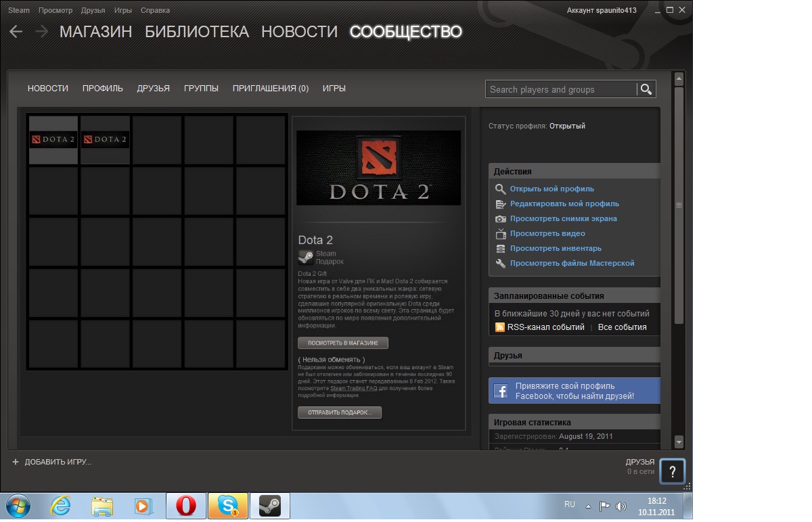Click the Facebook logo icon

tap(501, 391)
